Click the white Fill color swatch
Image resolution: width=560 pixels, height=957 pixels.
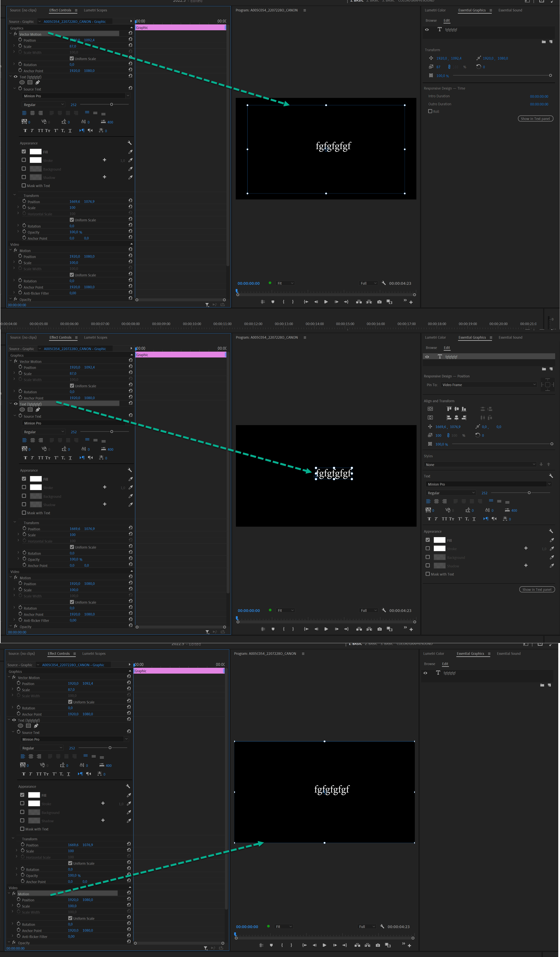[35, 152]
